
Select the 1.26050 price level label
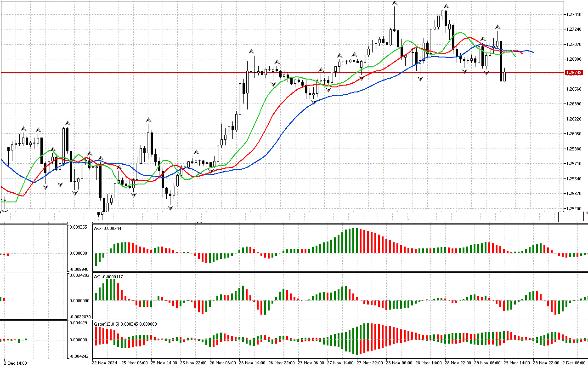pyautogui.click(x=575, y=134)
